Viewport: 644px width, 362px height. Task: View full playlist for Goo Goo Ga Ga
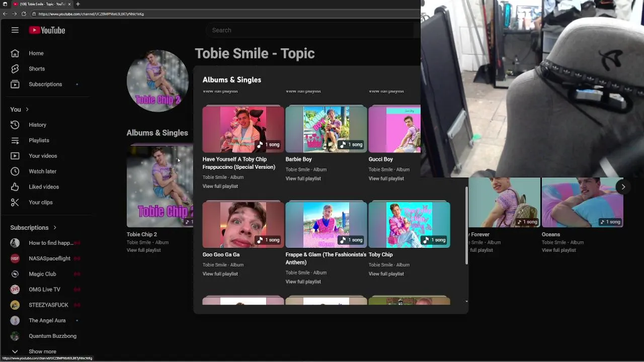220,274
